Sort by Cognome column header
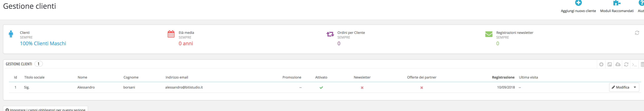The image size is (644, 111). (131, 77)
